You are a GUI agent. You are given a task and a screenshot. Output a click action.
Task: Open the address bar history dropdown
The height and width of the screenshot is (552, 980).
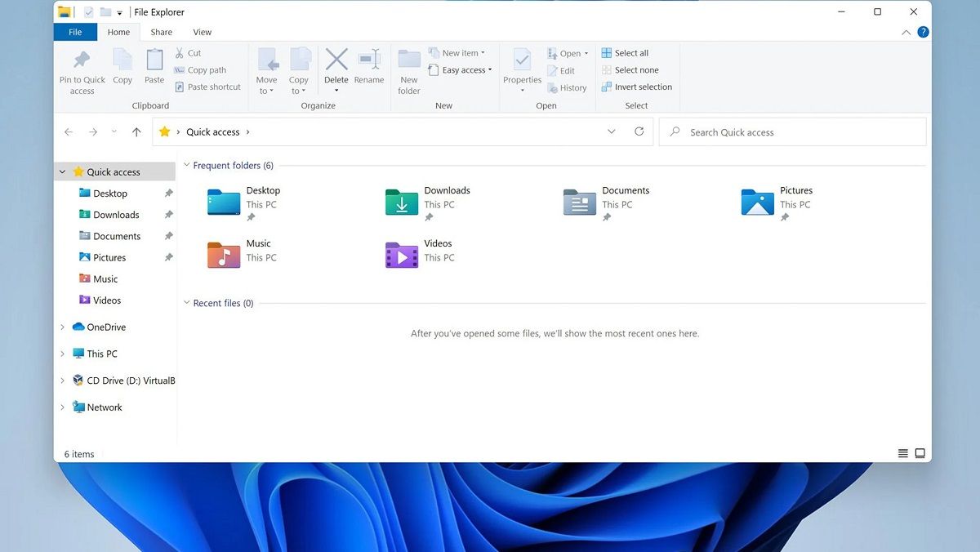pos(612,131)
